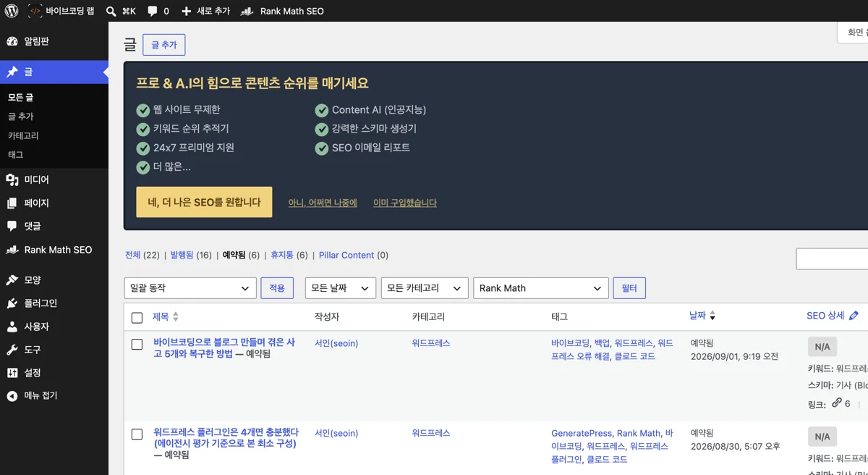Screen dimensions: 868x475
Task: Open post 워드프레스 플러그인은 4개면 충분했다
Action: tap(226, 438)
